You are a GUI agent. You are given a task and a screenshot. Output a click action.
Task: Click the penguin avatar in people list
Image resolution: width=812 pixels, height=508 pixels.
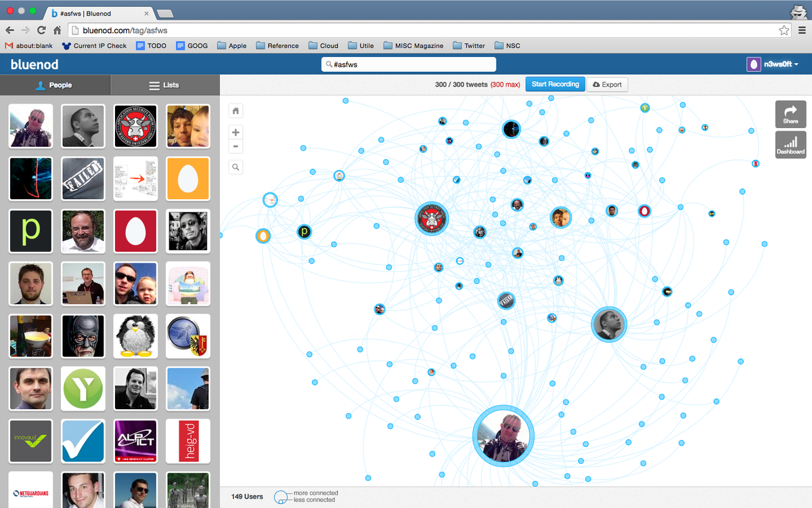point(135,336)
